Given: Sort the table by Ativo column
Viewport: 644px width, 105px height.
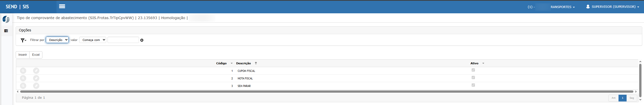Looking at the screenshot, I should pyautogui.click(x=474, y=63).
